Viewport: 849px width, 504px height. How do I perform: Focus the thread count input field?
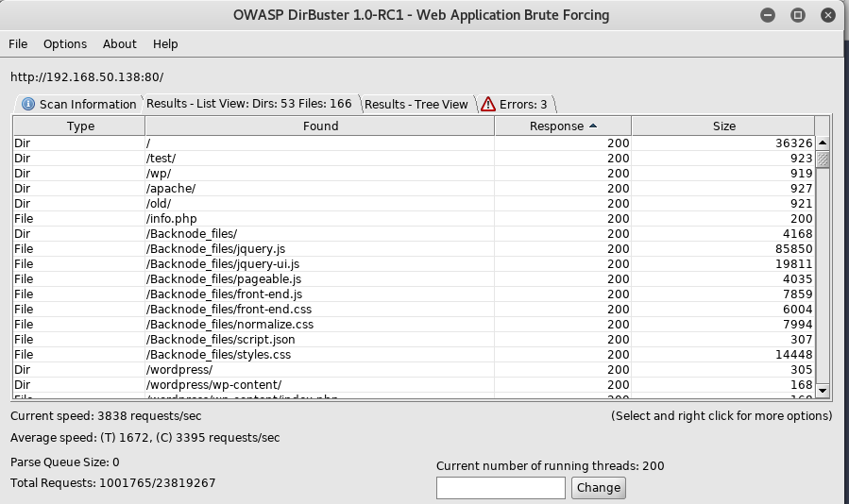click(501, 488)
